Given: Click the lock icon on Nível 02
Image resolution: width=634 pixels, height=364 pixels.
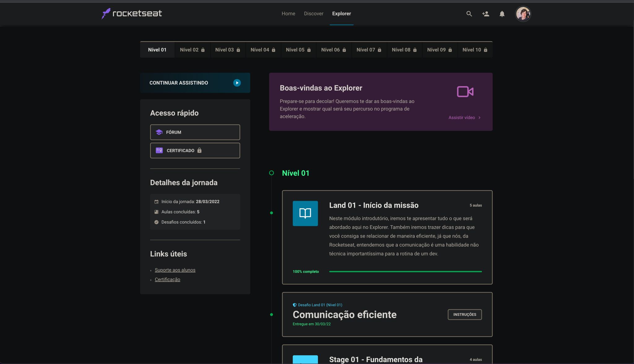Looking at the screenshot, I should point(203,50).
